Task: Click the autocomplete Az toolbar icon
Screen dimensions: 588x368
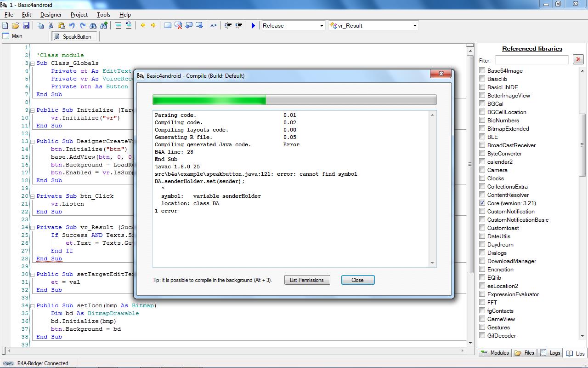Action: pos(214,26)
